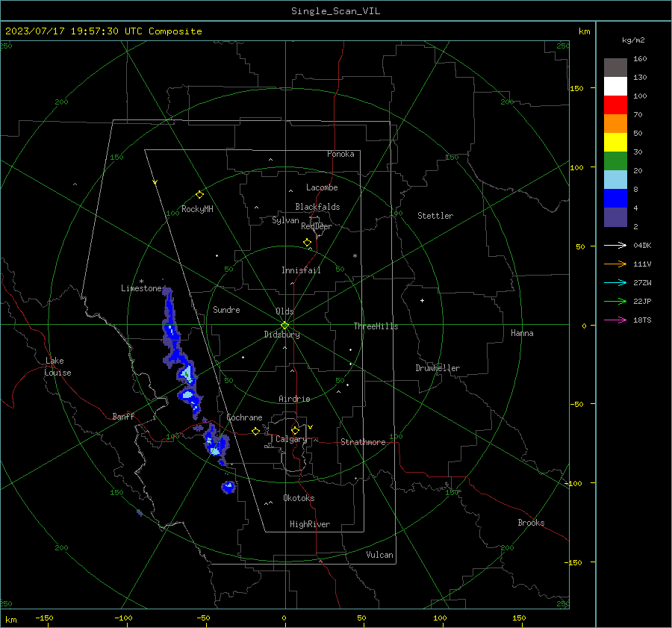672x628 pixels.
Task: Click the cyan 27ZW arrow icon
Action: point(615,282)
